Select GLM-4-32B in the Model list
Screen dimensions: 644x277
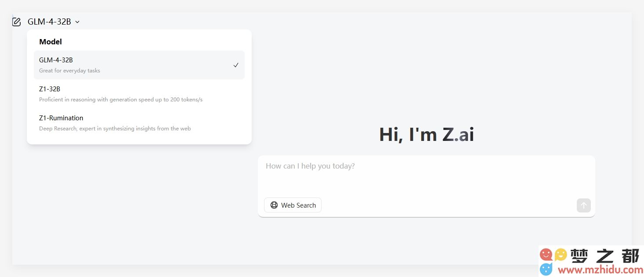(139, 65)
